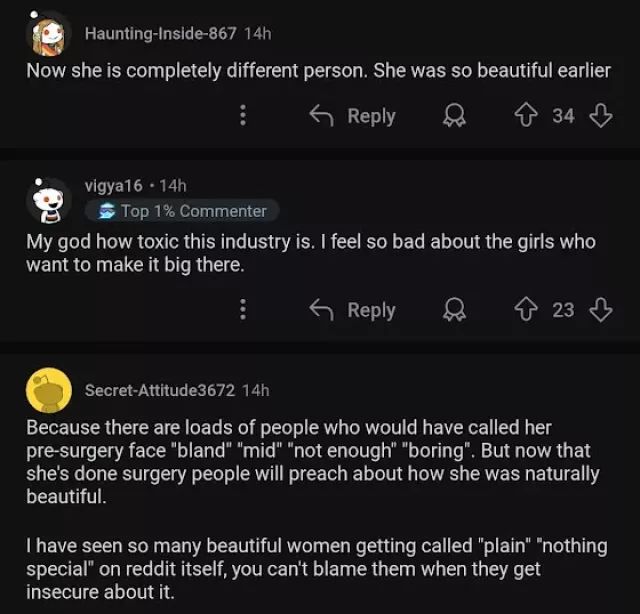The image size is (640, 614).
Task: Give an award to Haunting-Inside-867's comment
Action: pos(454,116)
